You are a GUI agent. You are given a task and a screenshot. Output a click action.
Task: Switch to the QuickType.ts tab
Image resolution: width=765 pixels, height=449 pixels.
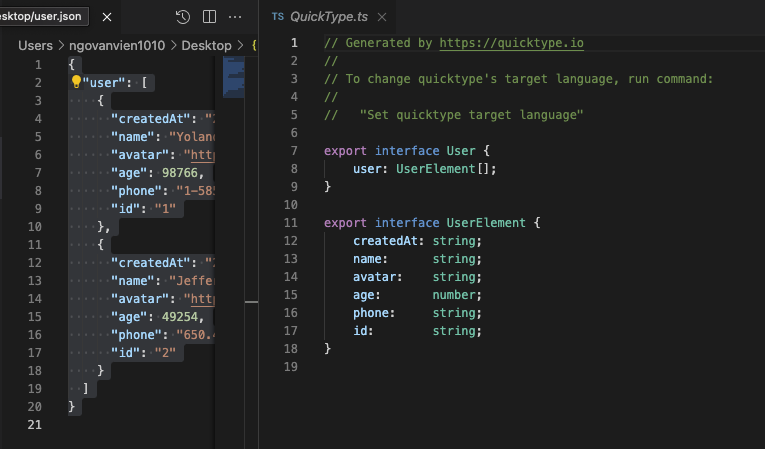pos(329,17)
